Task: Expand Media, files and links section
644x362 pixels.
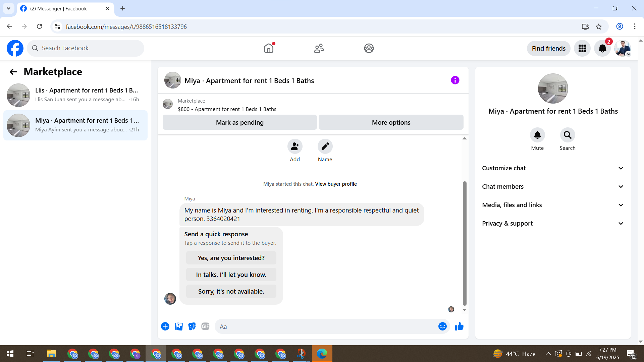Action: coord(553,205)
